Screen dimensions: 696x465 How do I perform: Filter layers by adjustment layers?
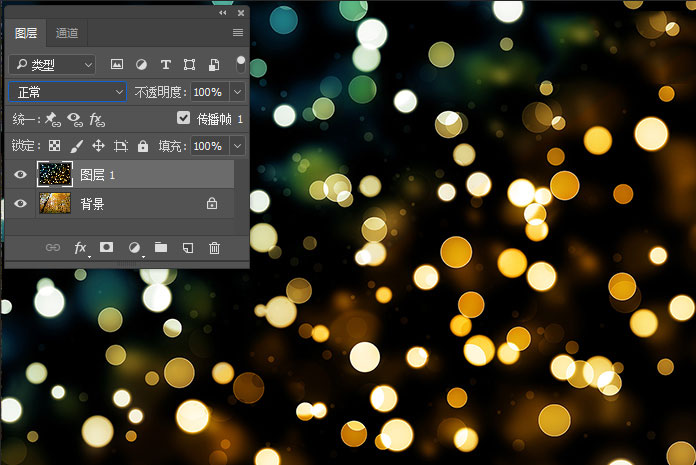click(141, 64)
